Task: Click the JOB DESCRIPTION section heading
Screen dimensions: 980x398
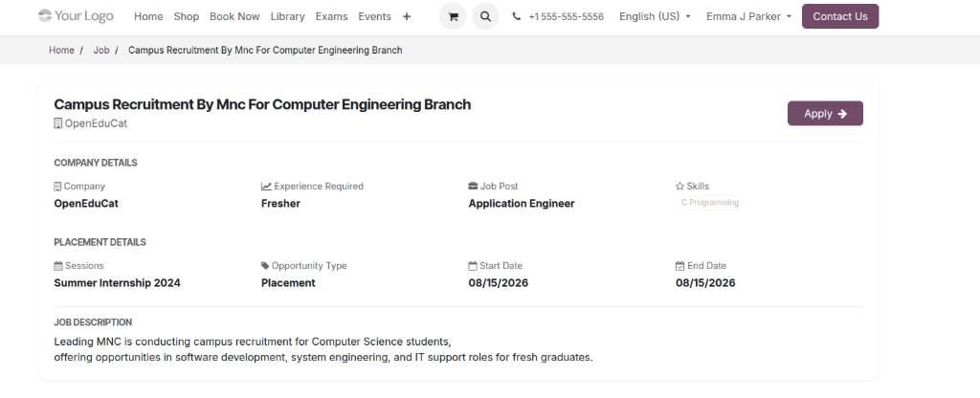Action: [93, 322]
